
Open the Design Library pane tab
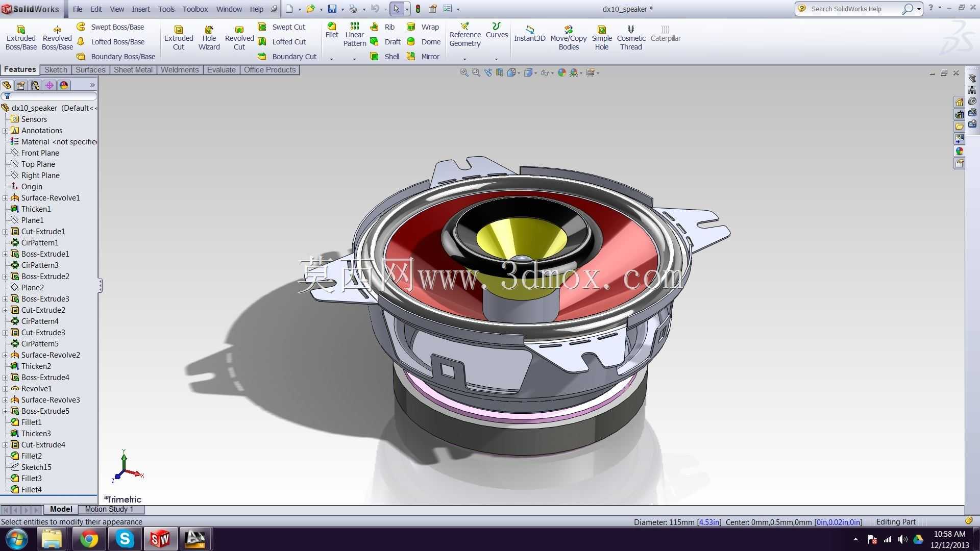pyautogui.click(x=959, y=114)
